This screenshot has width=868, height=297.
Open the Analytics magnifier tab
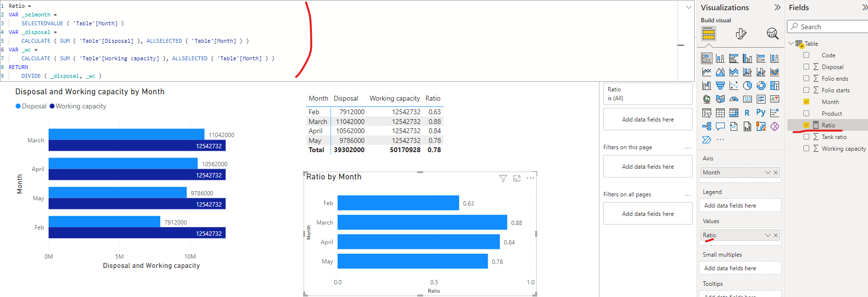(772, 34)
